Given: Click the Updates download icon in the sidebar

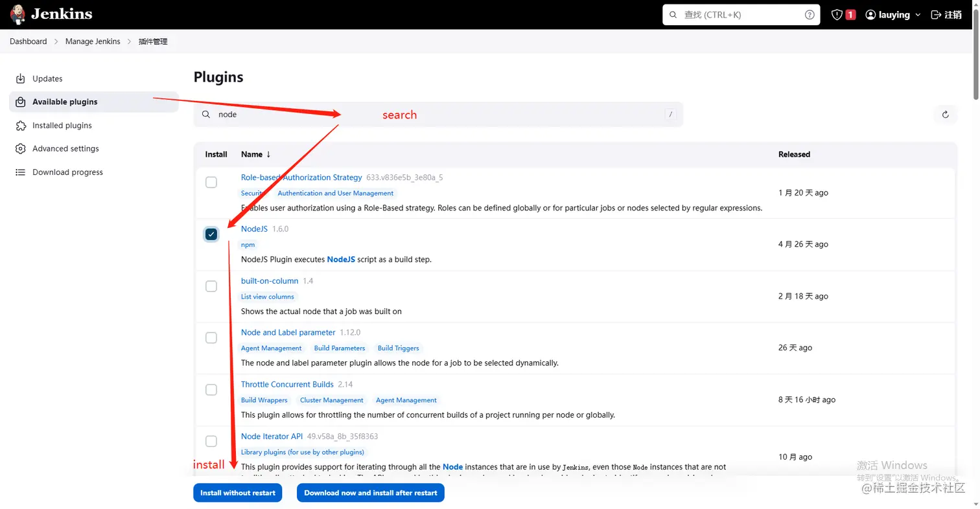Looking at the screenshot, I should point(21,78).
